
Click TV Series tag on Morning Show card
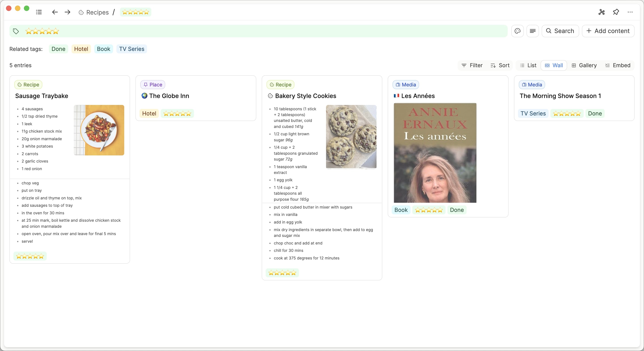[533, 113]
